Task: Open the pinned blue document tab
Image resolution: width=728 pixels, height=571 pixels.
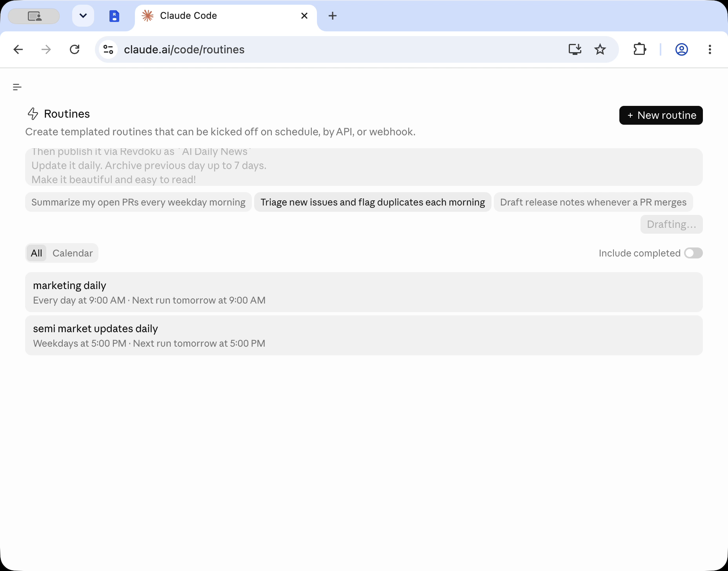Action: coord(114,16)
